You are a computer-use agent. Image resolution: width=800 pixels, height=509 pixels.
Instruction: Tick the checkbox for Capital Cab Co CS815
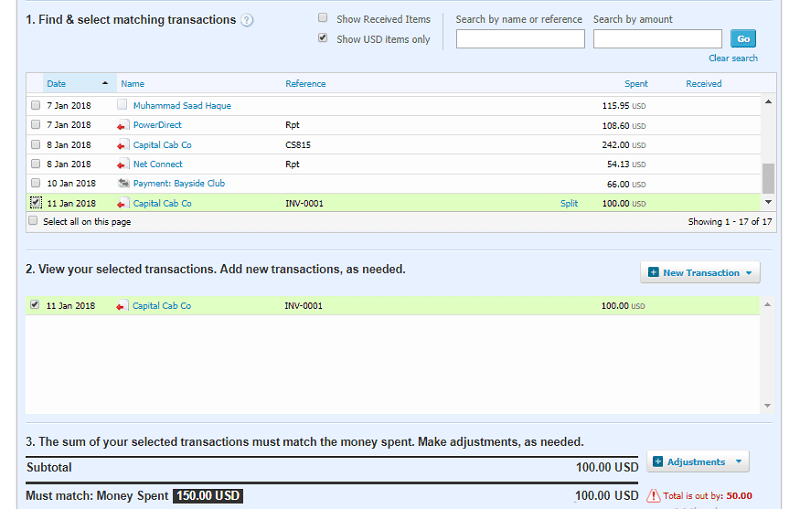click(x=35, y=144)
